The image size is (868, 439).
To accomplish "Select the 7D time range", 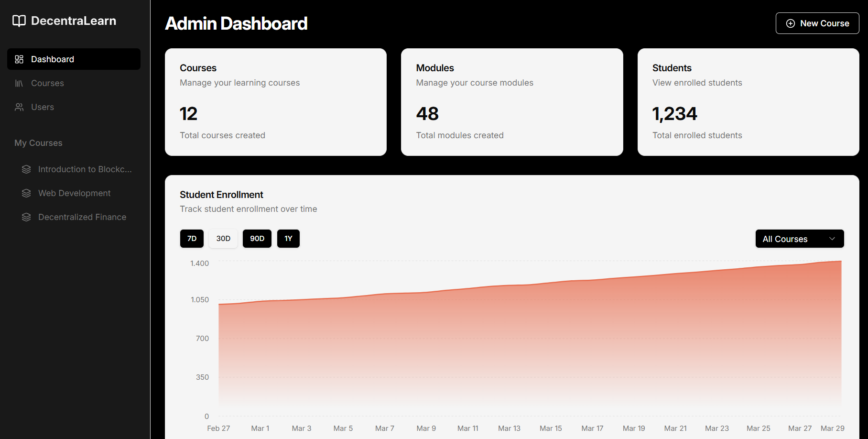I will coord(192,239).
